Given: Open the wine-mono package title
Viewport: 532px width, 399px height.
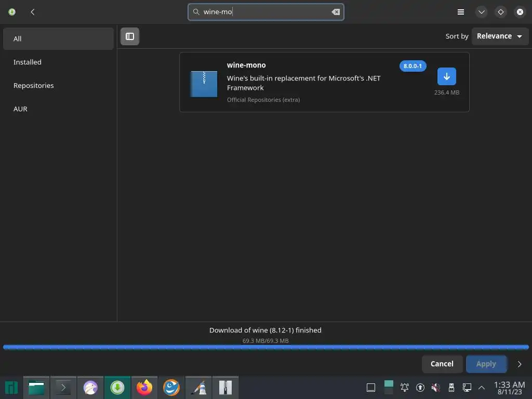Looking at the screenshot, I should [x=246, y=65].
